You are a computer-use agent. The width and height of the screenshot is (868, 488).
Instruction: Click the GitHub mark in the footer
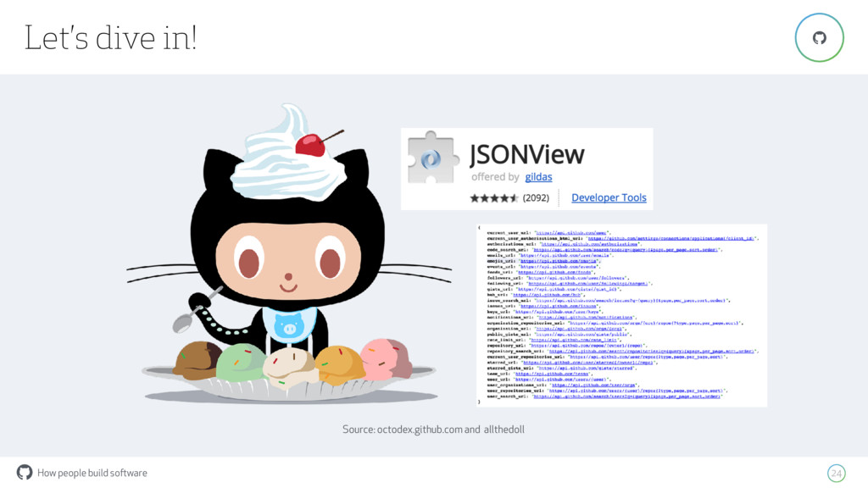25,472
